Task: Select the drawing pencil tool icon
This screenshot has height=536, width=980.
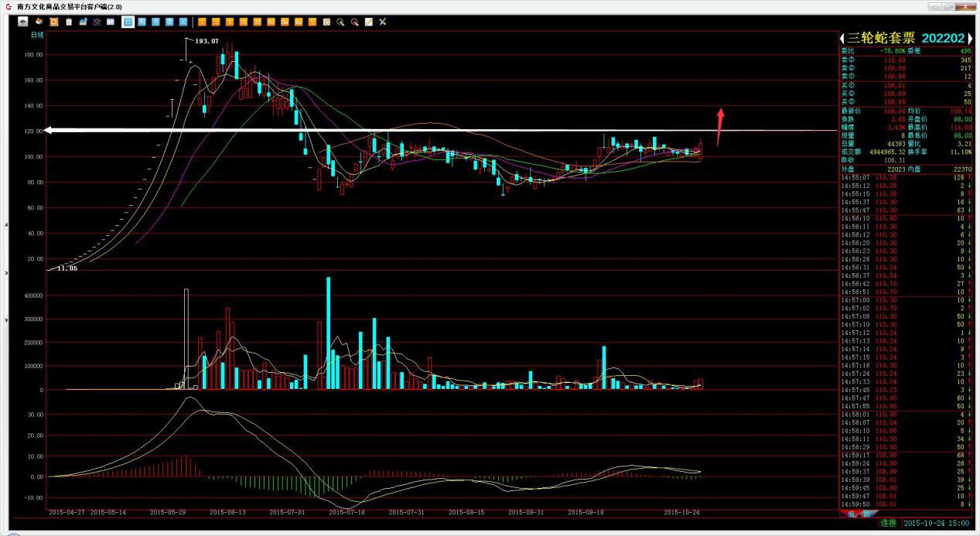Action: pyautogui.click(x=368, y=22)
